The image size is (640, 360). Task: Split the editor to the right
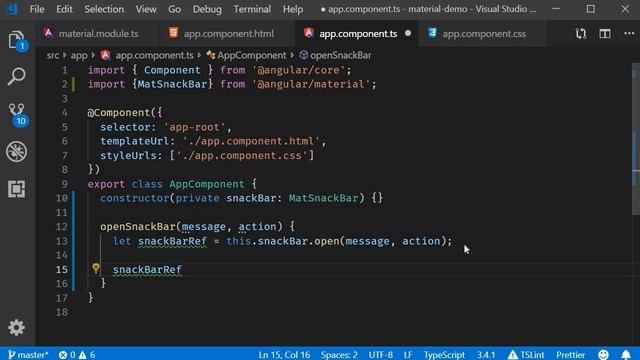point(605,33)
